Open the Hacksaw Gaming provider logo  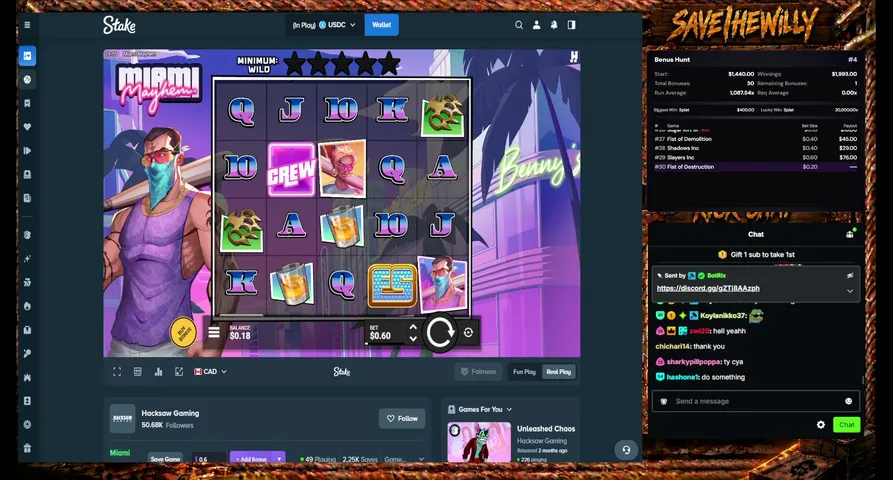coord(122,419)
